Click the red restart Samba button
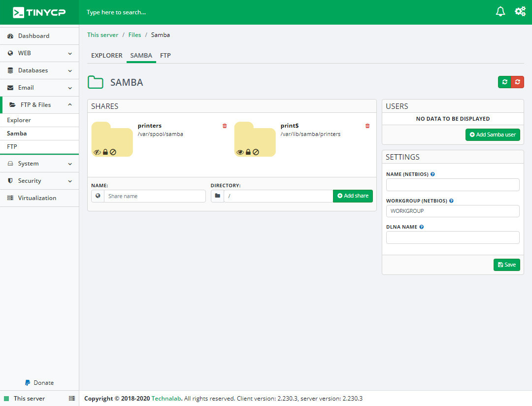 click(517, 82)
